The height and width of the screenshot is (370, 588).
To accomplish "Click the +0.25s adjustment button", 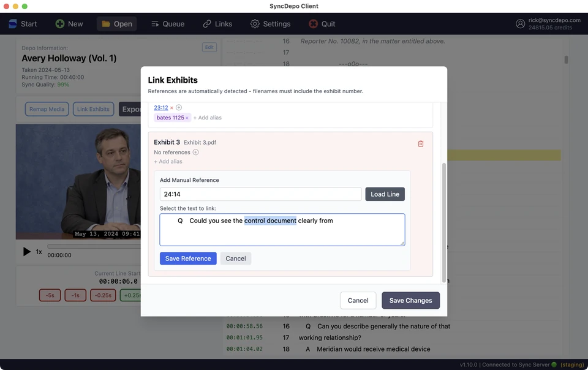I will (x=130, y=295).
